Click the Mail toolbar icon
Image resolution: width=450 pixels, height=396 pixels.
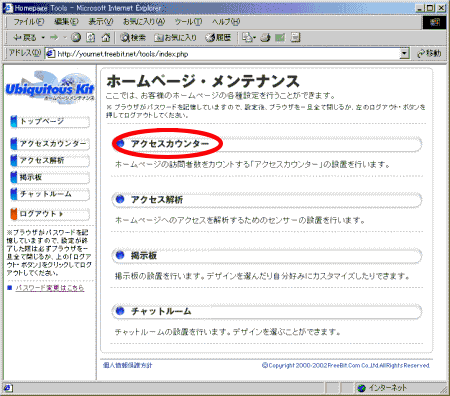click(x=249, y=38)
